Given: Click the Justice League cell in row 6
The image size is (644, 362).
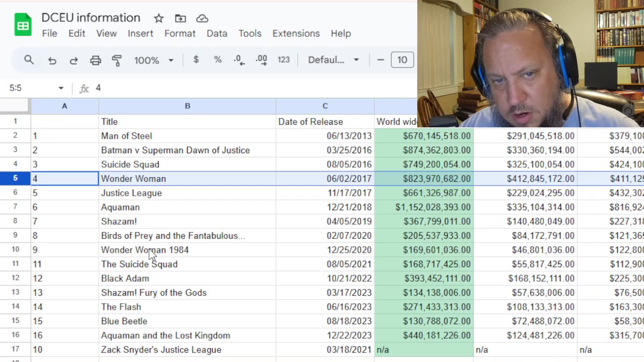Looking at the screenshot, I should (187, 193).
